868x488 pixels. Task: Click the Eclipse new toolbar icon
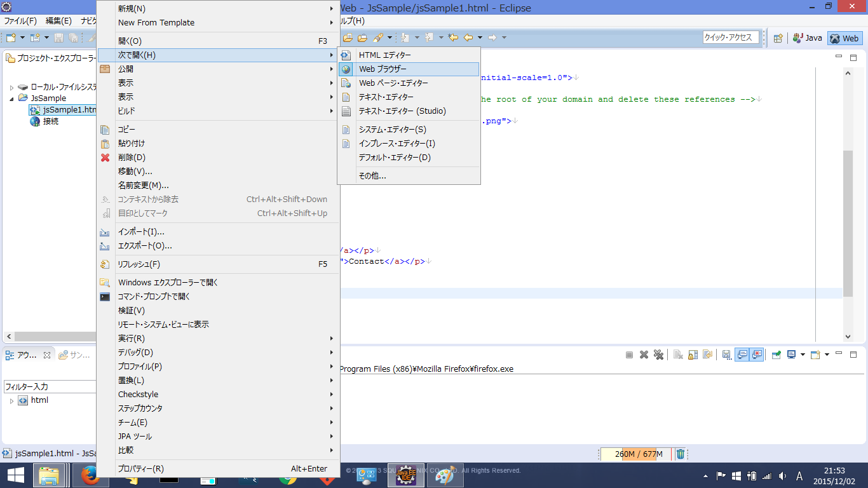point(11,38)
